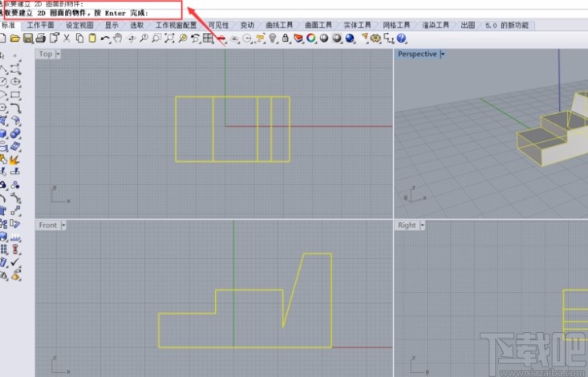Image resolution: width=588 pixels, height=377 pixels.
Task: Click the Top viewport title label
Action: click(46, 54)
